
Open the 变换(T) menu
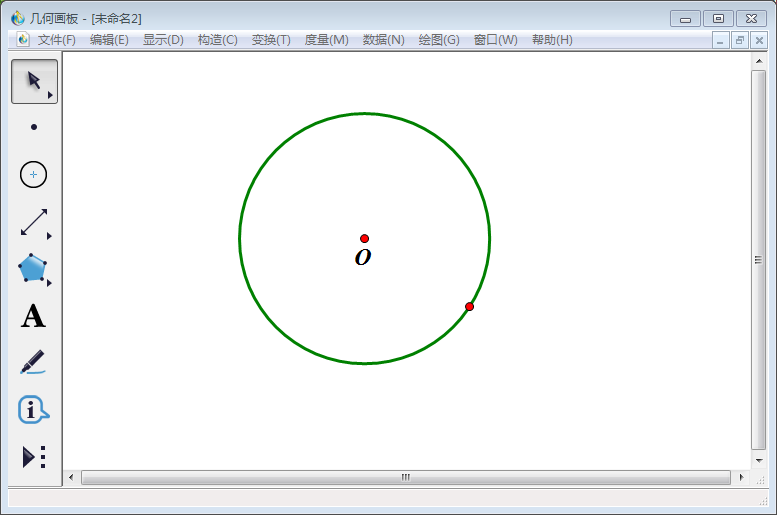(271, 40)
